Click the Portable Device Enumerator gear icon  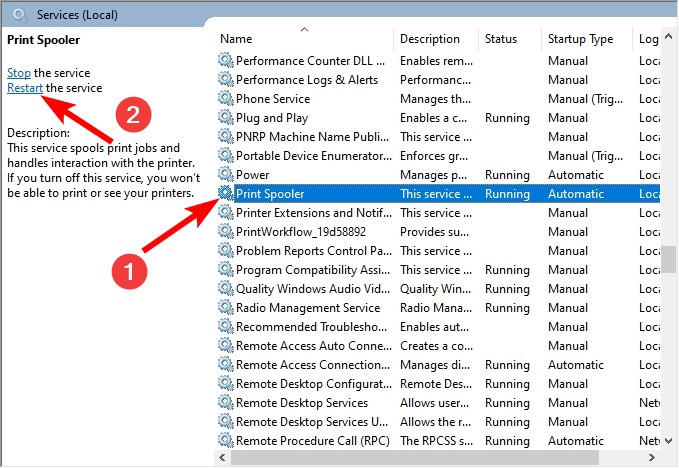click(226, 155)
